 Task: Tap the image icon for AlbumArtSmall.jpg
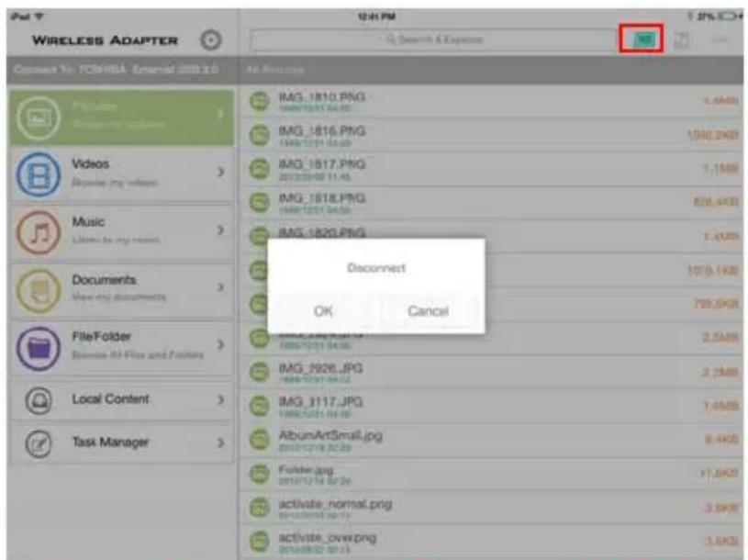pos(260,440)
